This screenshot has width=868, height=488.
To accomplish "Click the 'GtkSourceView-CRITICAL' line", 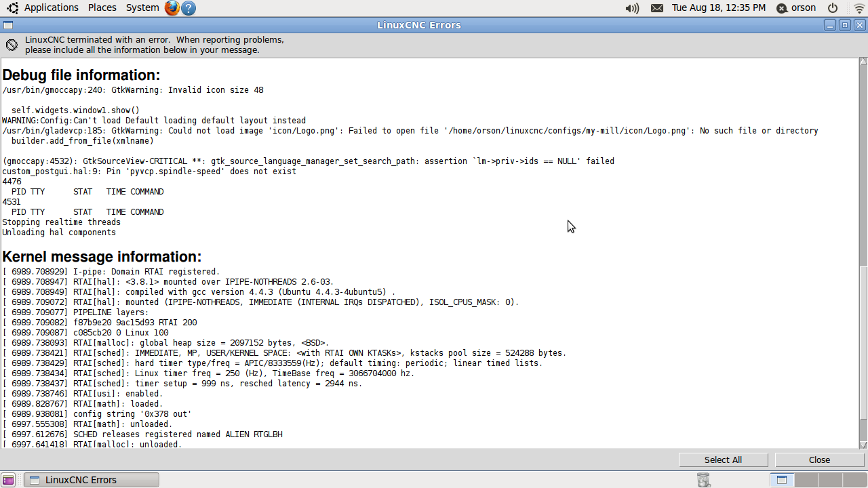I will coord(309,161).
